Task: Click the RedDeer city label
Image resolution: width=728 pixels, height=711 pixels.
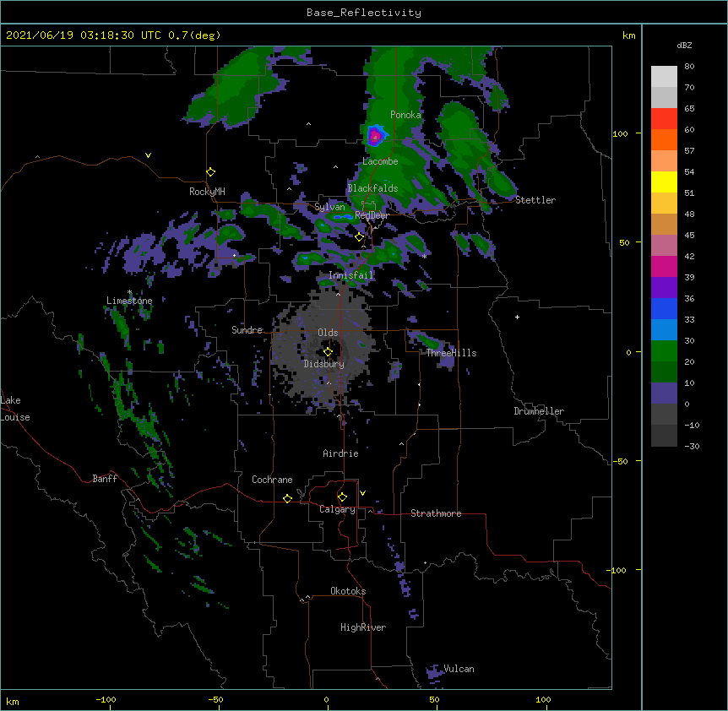Action: (372, 215)
